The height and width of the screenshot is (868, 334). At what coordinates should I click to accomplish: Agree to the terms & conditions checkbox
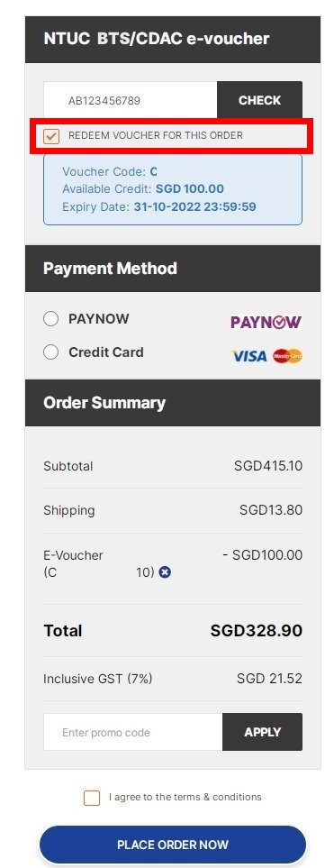click(x=92, y=798)
